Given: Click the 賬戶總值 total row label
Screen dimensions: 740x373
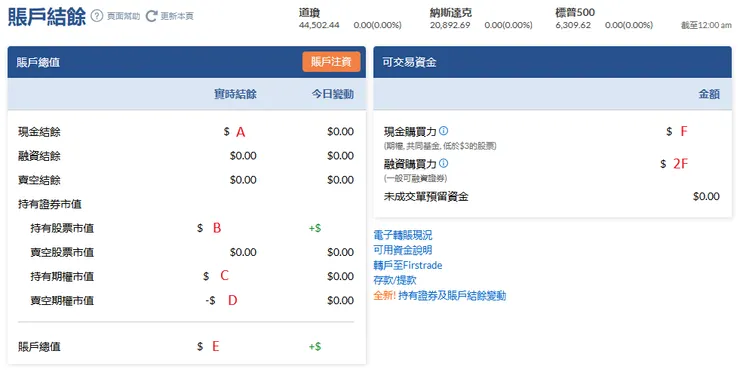Looking at the screenshot, I should coord(39,347).
